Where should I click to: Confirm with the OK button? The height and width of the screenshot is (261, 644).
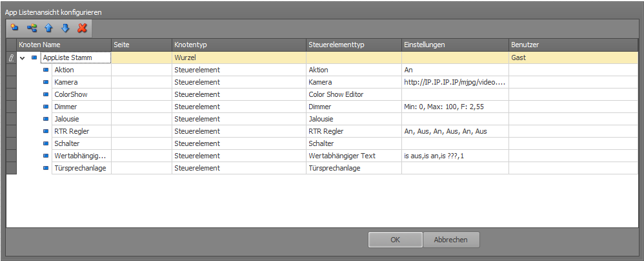point(395,240)
